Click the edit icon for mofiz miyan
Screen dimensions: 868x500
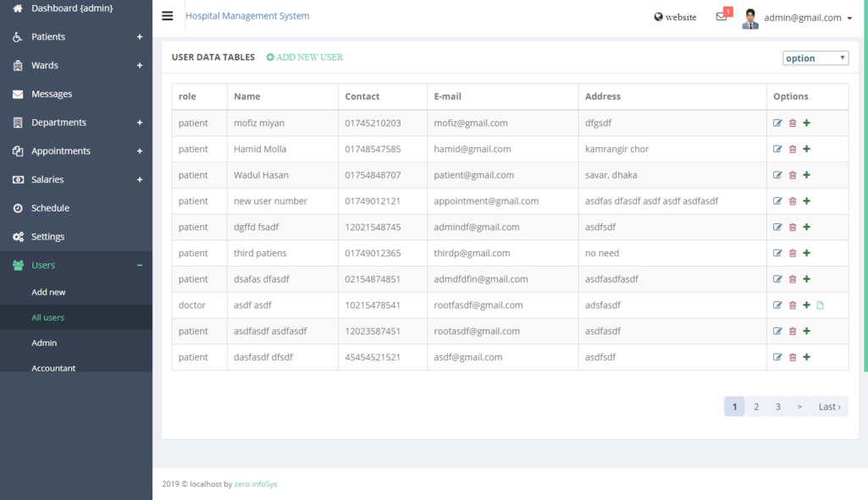777,124
